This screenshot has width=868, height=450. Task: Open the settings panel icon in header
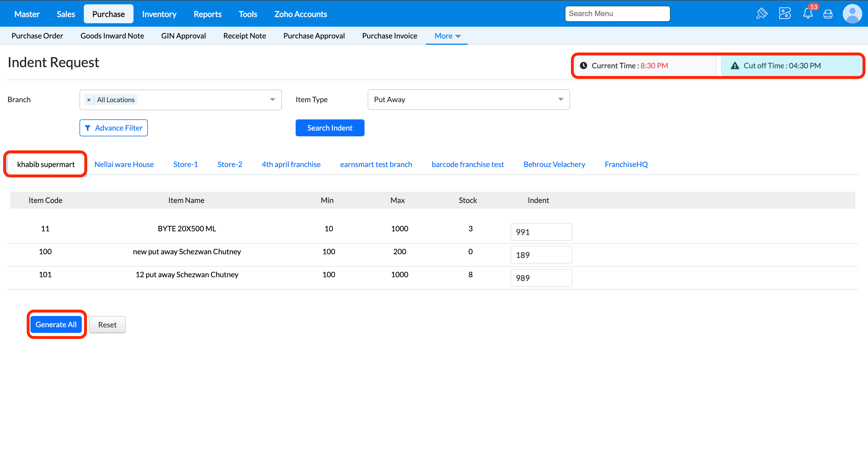784,13
